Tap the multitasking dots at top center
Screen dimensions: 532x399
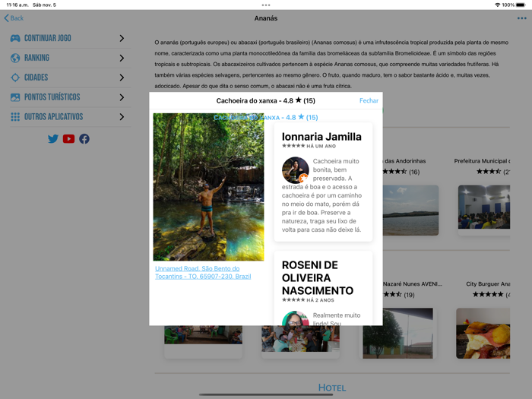coord(266,5)
